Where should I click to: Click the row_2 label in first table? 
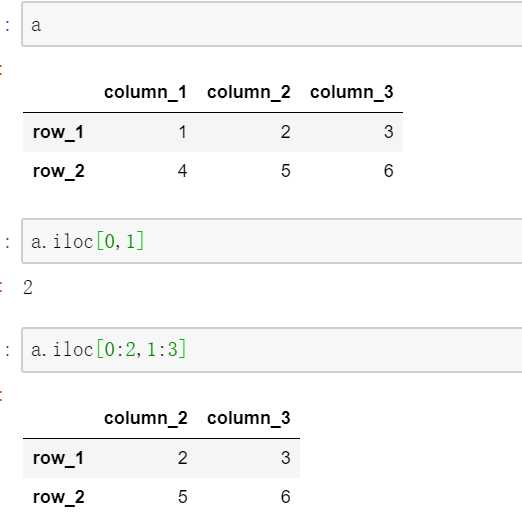pos(59,171)
